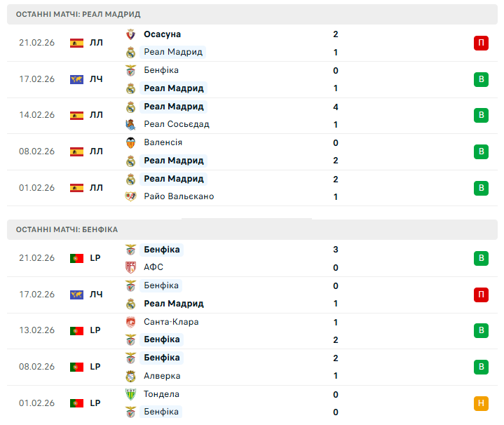Click red П loss badge for Osasuna match
504x425 pixels.
coord(481,43)
